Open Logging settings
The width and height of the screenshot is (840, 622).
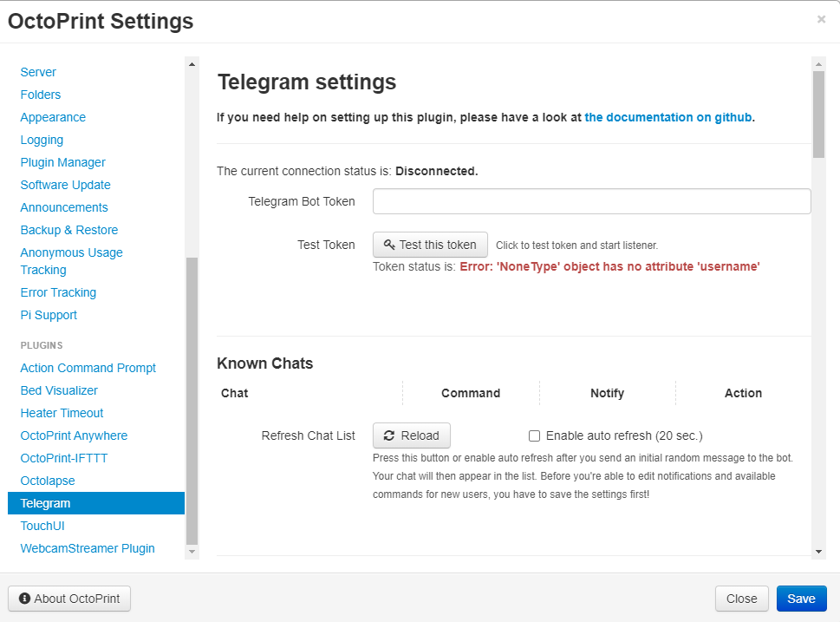[x=42, y=140]
